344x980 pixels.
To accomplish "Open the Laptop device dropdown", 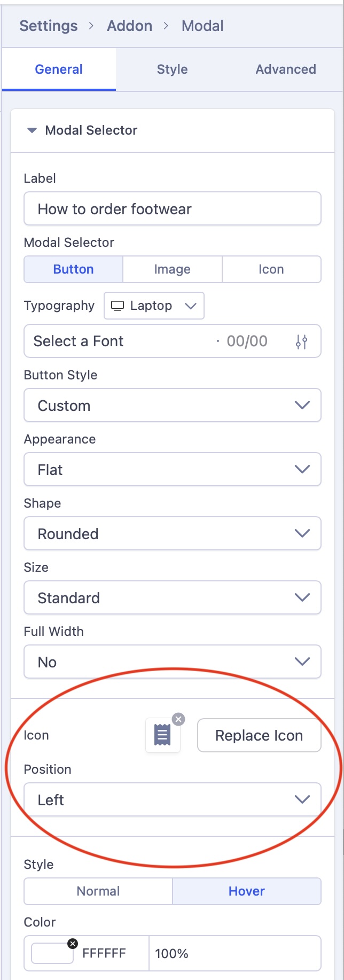I will click(x=154, y=306).
